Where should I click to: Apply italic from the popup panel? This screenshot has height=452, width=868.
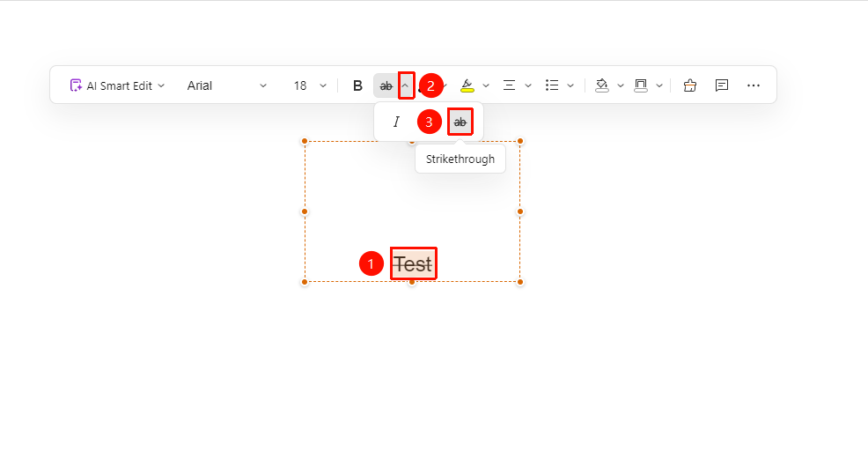pyautogui.click(x=396, y=122)
